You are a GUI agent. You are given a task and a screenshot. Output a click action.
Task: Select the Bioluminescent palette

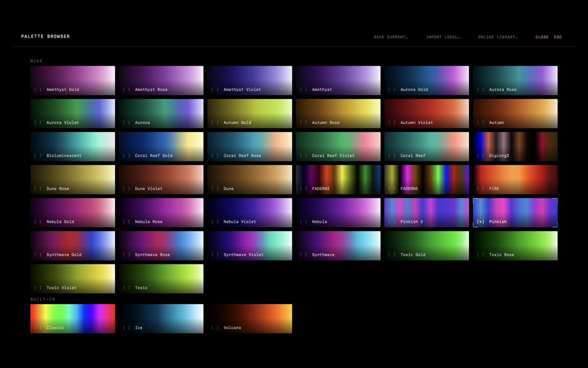[x=73, y=147]
